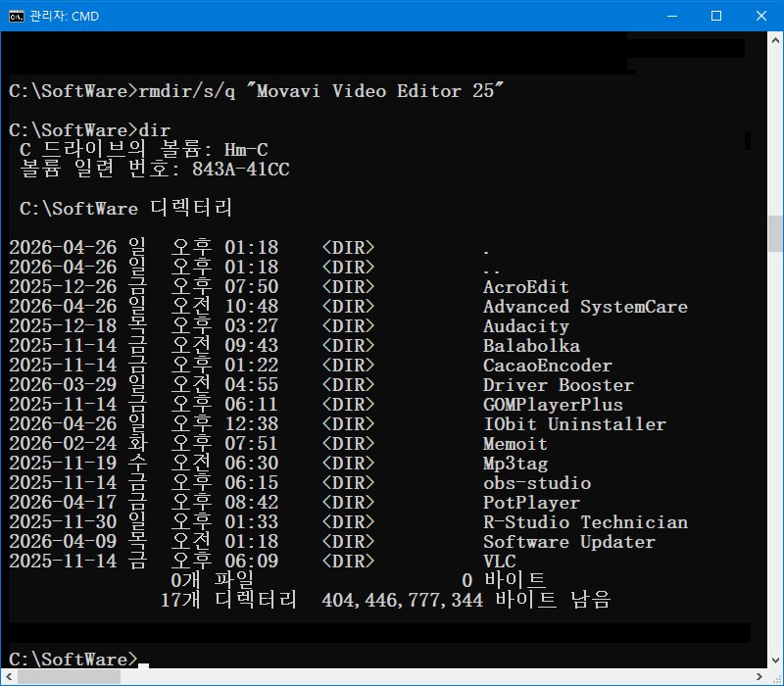Click the obs-studio directory name
784x686 pixels.
537,483
